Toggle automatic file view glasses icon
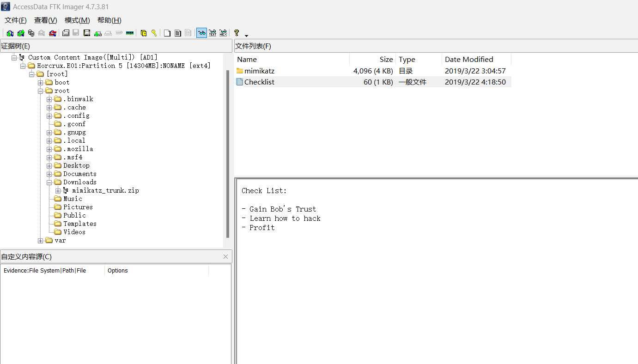The height and width of the screenshot is (364, 638). click(x=201, y=33)
